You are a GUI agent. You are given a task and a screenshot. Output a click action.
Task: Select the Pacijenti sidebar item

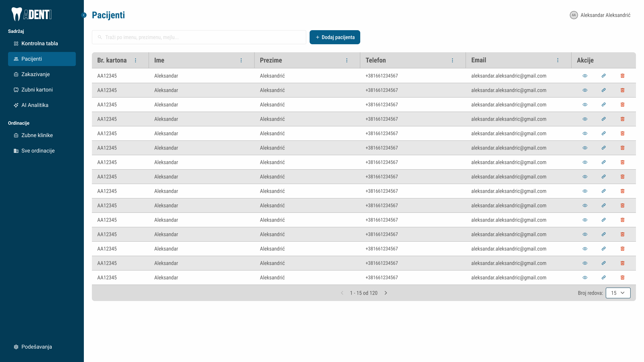[x=42, y=59]
